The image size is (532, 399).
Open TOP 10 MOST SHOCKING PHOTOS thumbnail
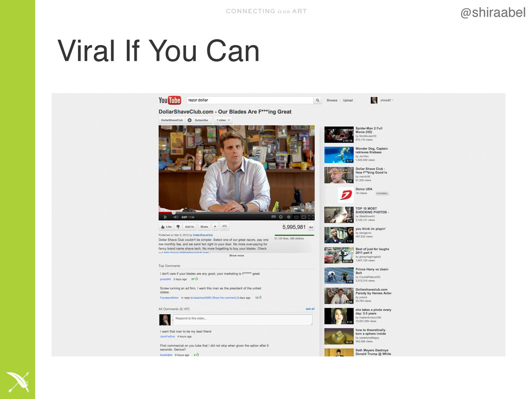[339, 215]
